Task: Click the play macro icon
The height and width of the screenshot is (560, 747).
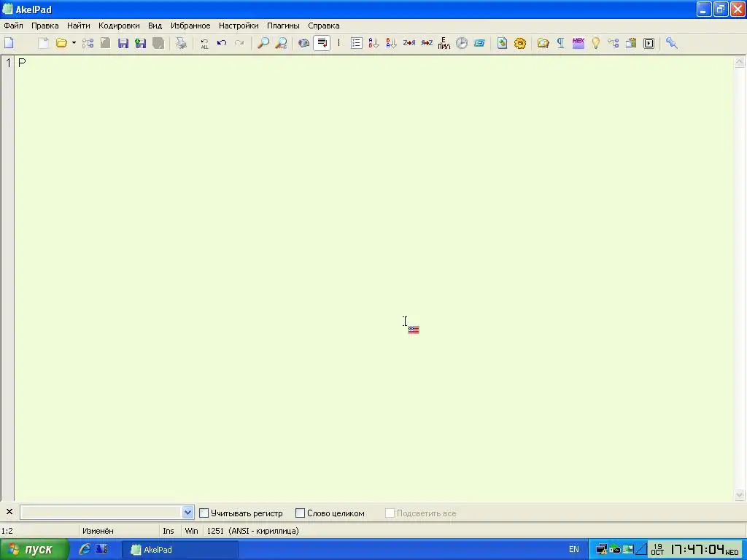Action: (x=649, y=43)
